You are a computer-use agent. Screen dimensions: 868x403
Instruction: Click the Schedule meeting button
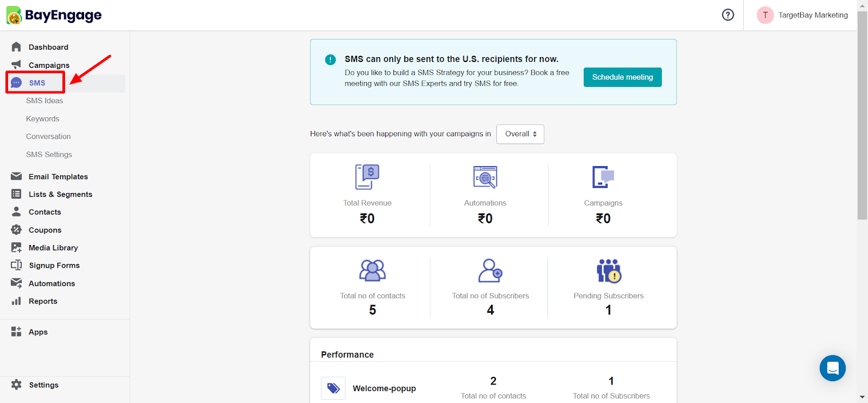click(x=623, y=77)
